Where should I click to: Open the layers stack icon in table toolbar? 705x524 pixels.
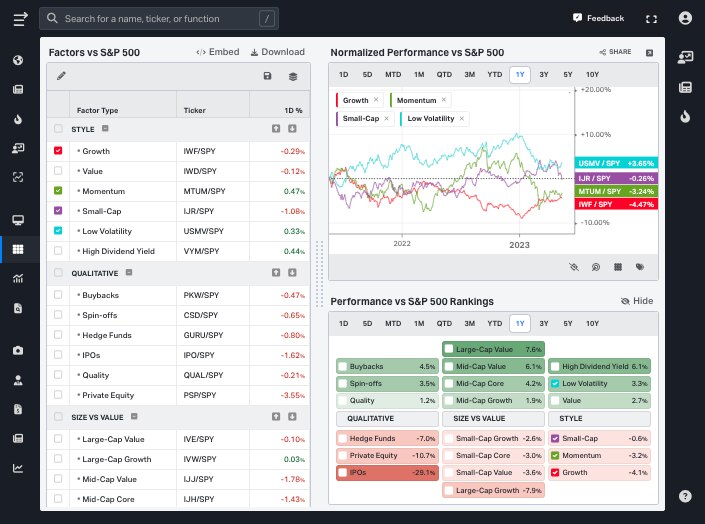tap(293, 76)
